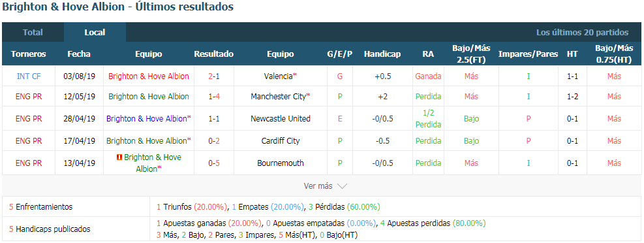This screenshot has width=644, height=243.
Task: Click the red card icon beside Brighton
Action: 119,157
